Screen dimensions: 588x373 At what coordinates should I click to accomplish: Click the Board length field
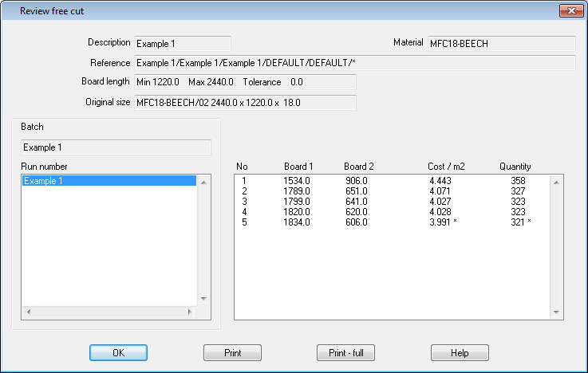pos(245,82)
